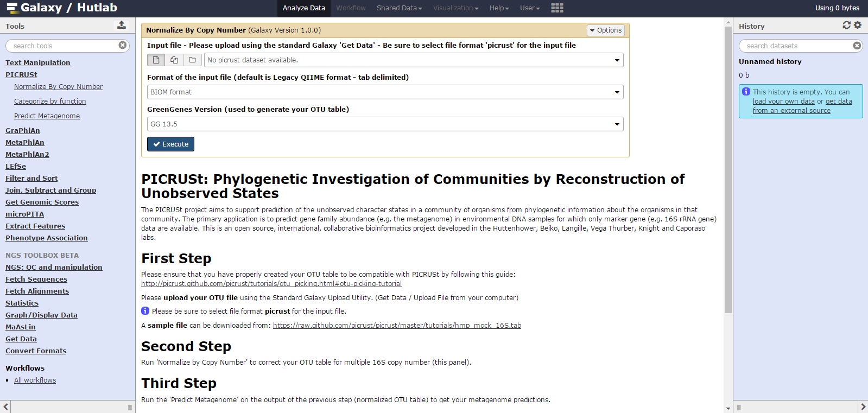
Task: Follow get data from an external source link
Action: point(802,106)
